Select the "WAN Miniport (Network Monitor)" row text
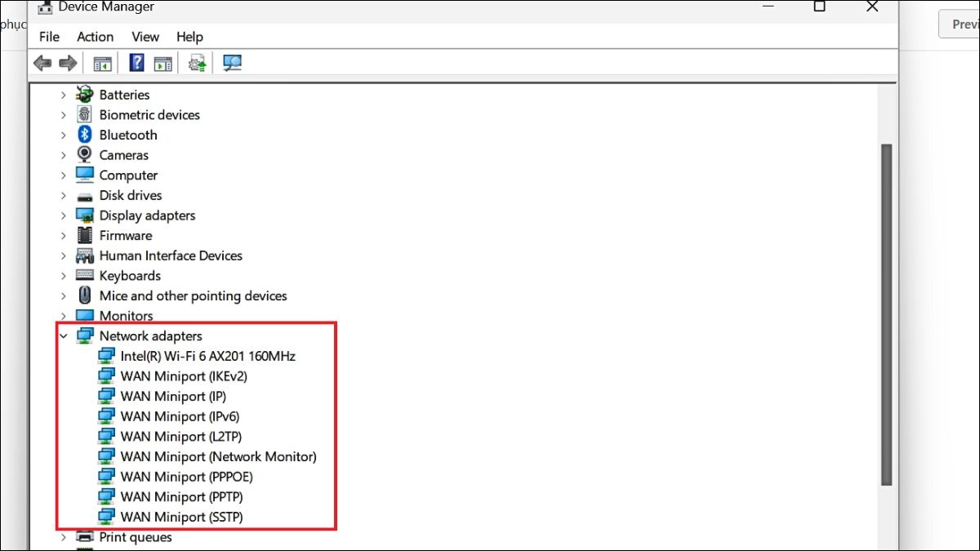 tap(219, 456)
